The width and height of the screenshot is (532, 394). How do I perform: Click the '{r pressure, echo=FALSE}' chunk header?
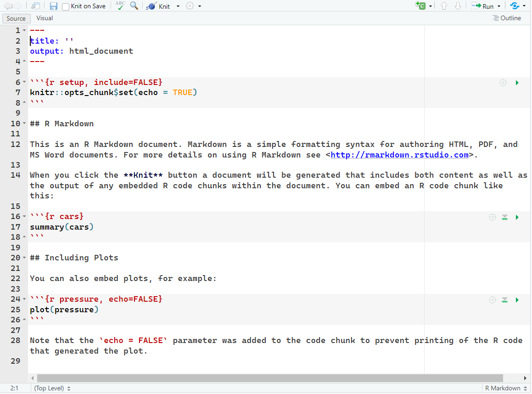[x=103, y=299]
